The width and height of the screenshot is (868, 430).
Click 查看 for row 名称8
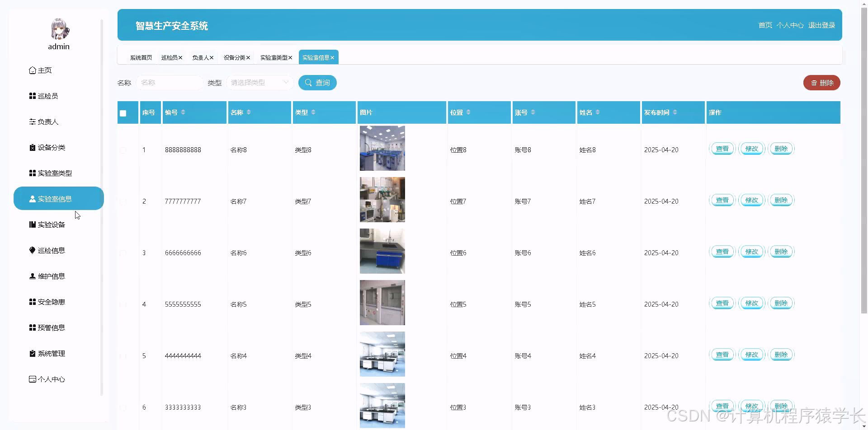(722, 149)
